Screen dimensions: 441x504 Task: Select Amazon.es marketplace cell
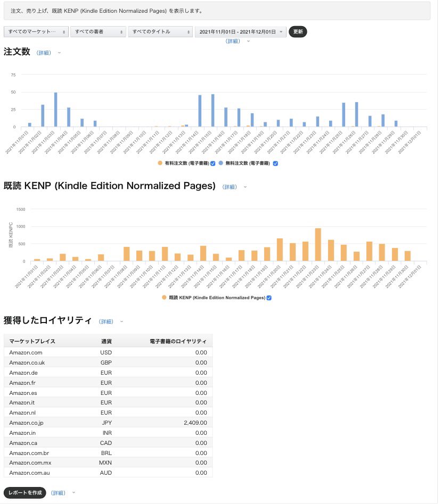pos(23,393)
